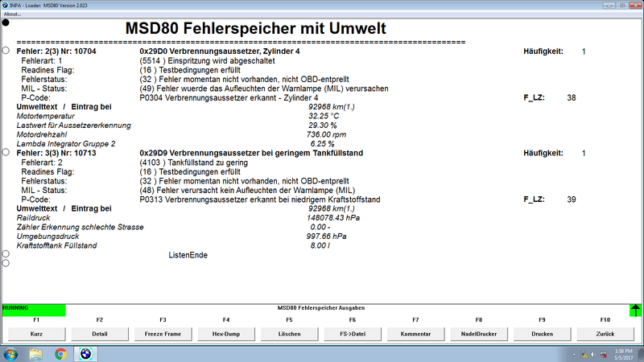The width and height of the screenshot is (644, 362).
Task: Click the green up arrow indicator
Action: click(x=636, y=310)
